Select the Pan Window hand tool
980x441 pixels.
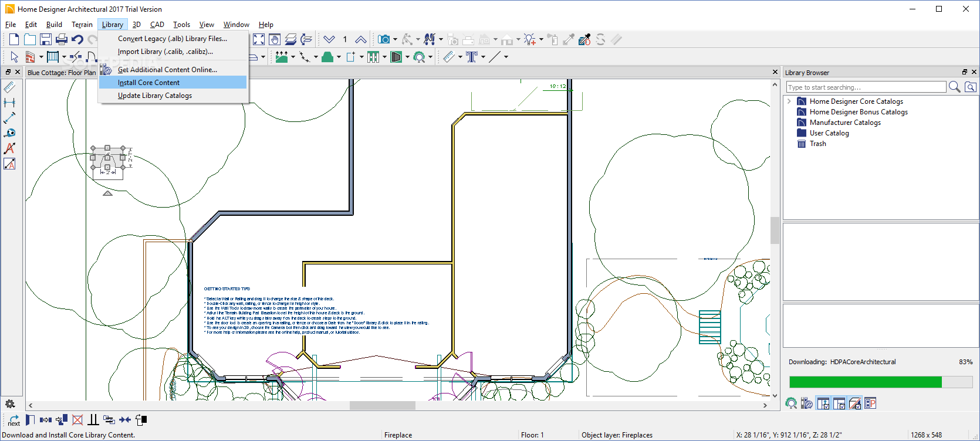[275, 39]
